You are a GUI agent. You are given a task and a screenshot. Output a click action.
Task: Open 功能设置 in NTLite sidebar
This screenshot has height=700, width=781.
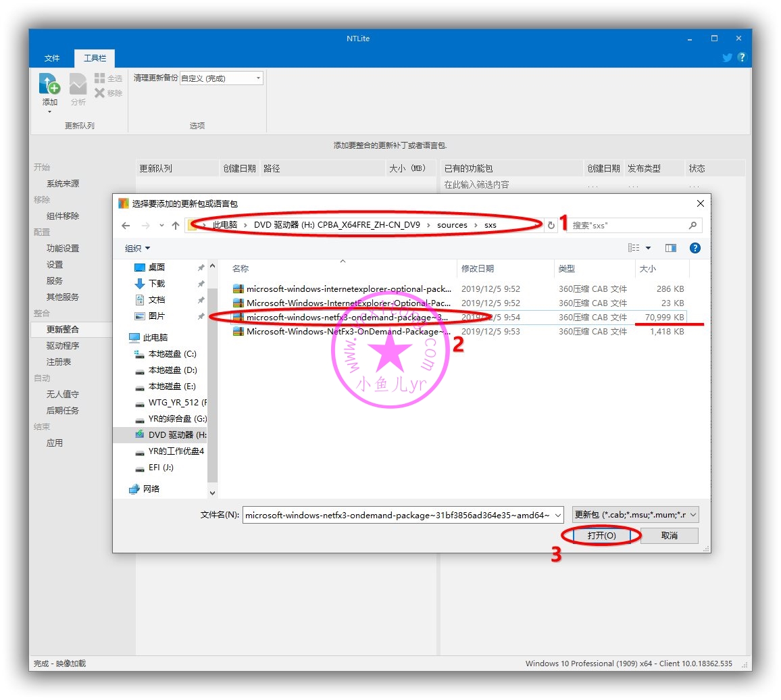pyautogui.click(x=63, y=248)
